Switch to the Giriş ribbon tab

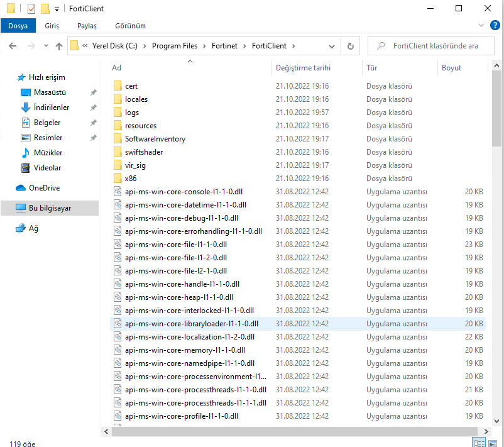click(52, 26)
